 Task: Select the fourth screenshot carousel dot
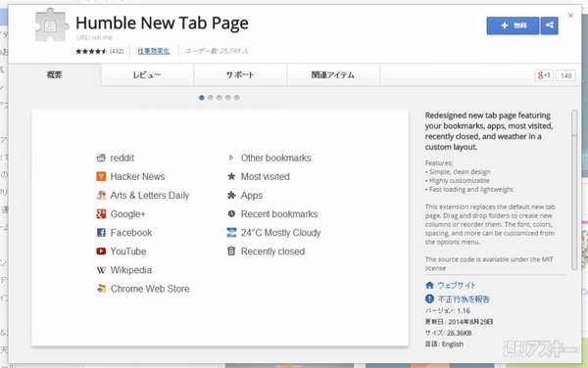tap(228, 98)
